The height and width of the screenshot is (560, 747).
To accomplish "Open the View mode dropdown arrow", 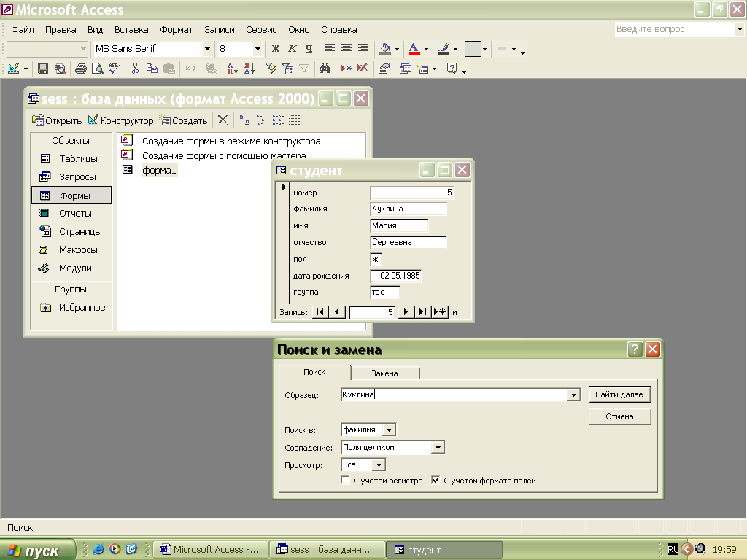I will click(x=26, y=69).
